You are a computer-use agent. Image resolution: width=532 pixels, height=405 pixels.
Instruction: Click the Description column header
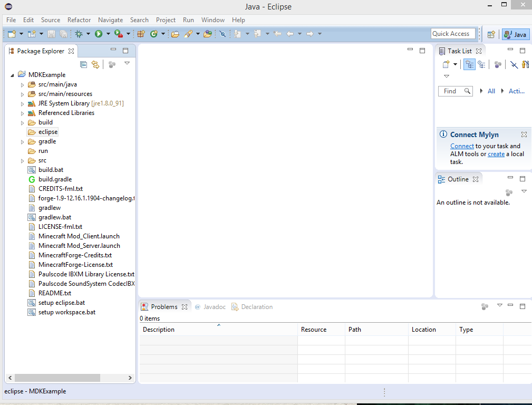coord(218,329)
